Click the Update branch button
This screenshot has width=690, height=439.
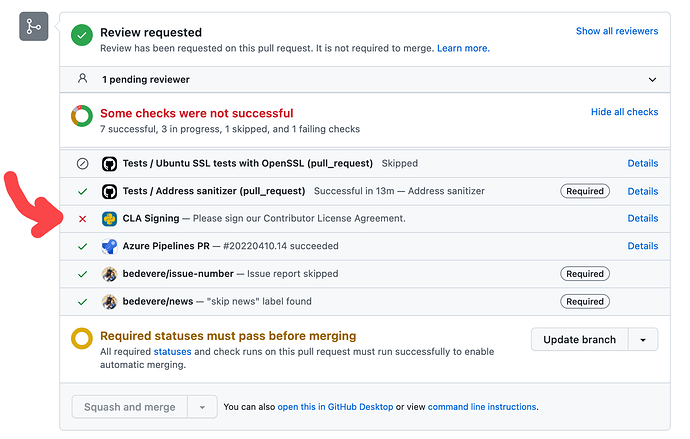(579, 339)
